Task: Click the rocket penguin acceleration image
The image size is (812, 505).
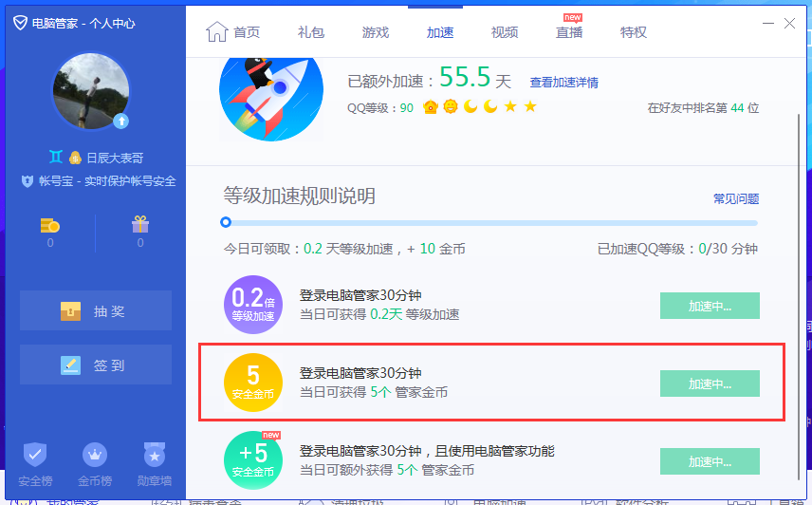Action: pos(271,99)
